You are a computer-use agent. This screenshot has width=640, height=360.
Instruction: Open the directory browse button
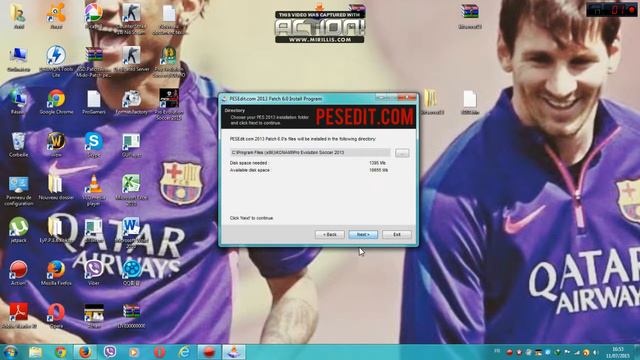tap(402, 153)
